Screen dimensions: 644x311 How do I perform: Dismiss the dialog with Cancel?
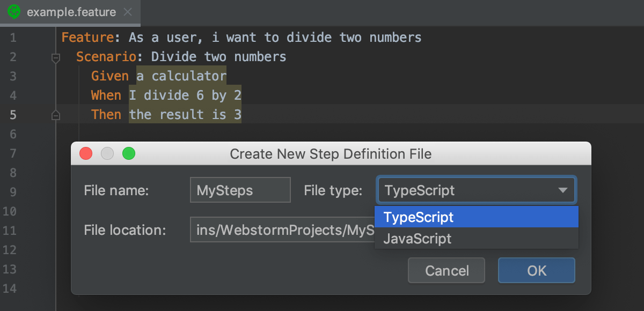click(x=446, y=270)
